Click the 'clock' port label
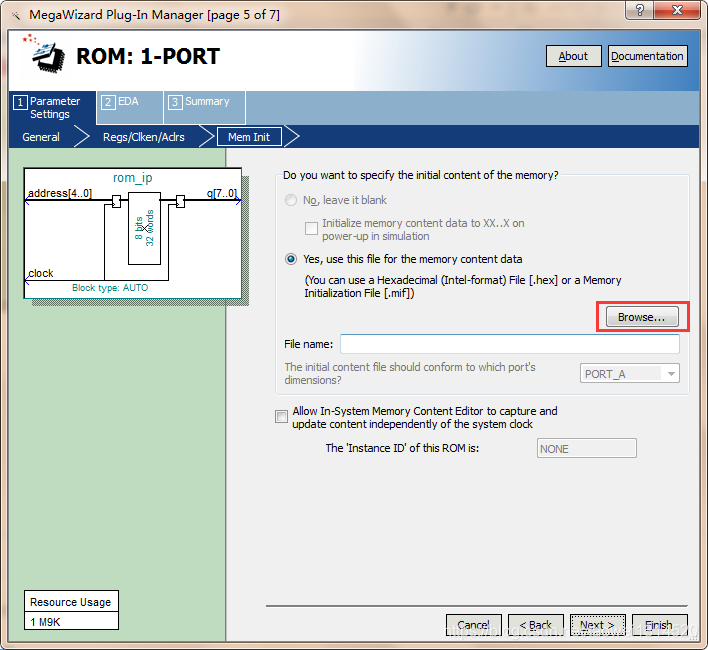708x650 pixels. click(x=41, y=273)
